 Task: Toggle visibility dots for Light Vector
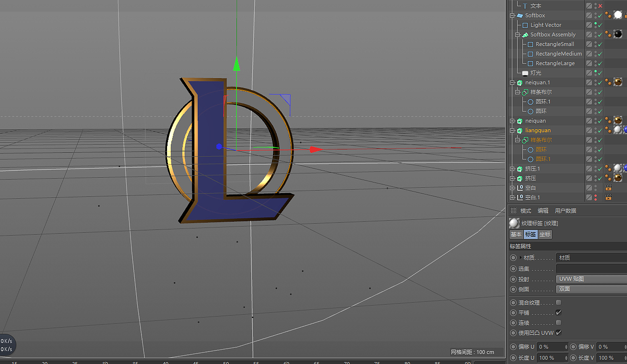pos(596,25)
